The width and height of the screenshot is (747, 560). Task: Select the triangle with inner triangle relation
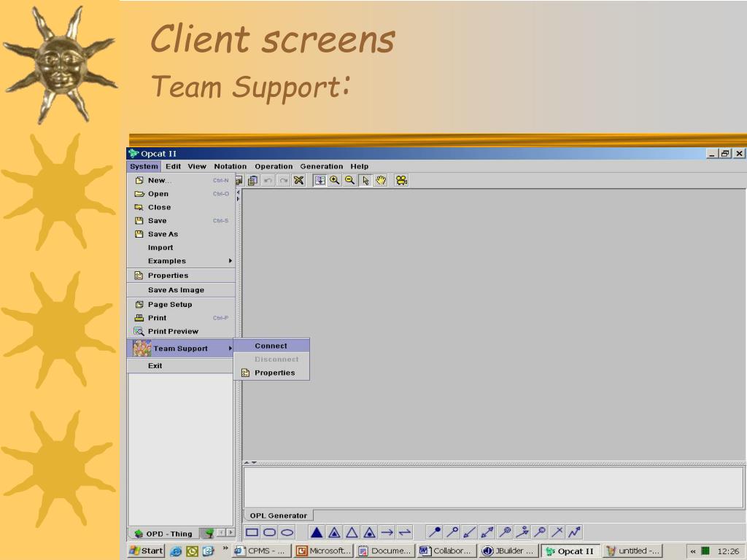coord(334,532)
